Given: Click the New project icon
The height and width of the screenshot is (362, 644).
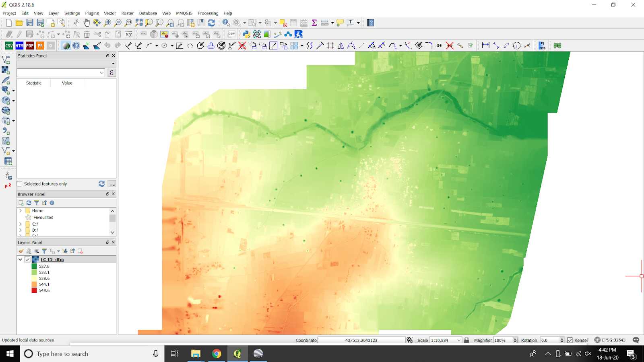Looking at the screenshot, I should tap(9, 23).
